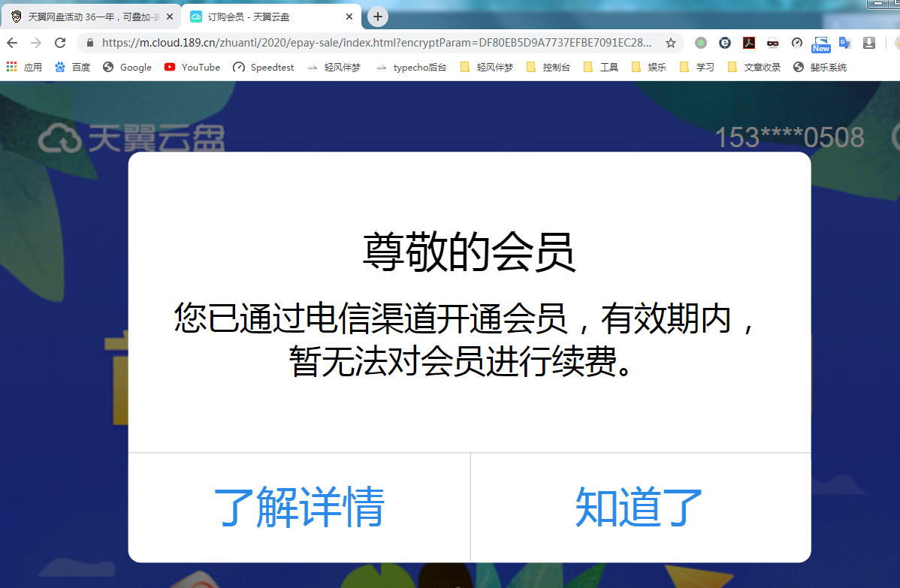Click the download arrow extension icon

coord(869,43)
